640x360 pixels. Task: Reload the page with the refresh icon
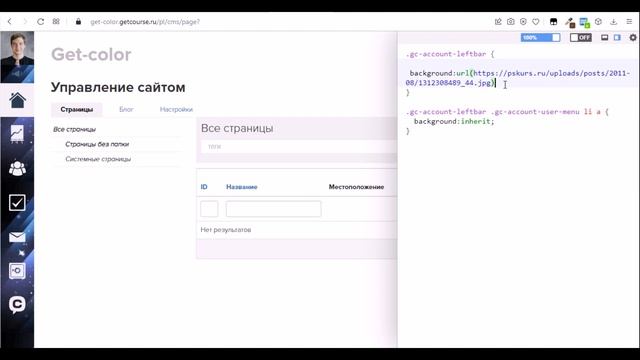pos(40,22)
